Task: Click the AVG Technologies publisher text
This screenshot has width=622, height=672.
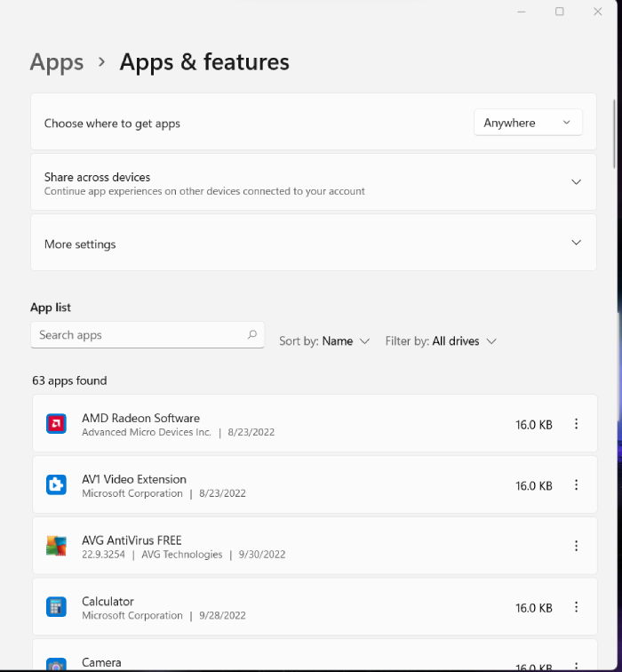Action: (x=182, y=554)
